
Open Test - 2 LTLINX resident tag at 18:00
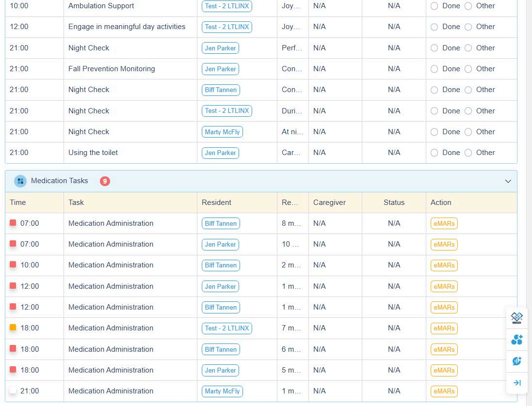(x=226, y=328)
